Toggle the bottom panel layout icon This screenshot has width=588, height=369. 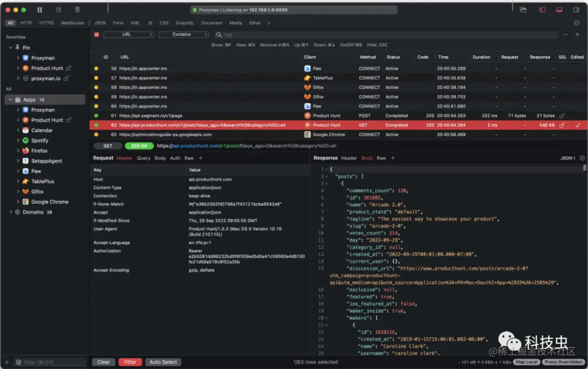pyautogui.click(x=559, y=10)
